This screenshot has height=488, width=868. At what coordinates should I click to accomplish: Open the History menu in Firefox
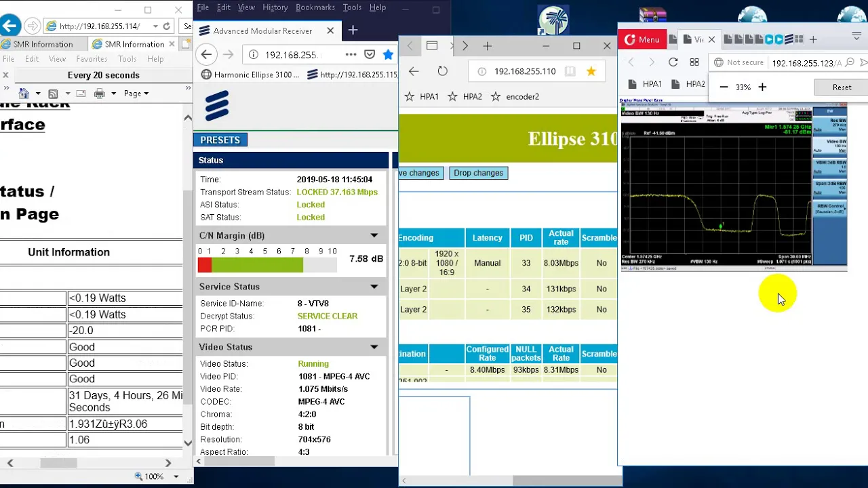click(275, 7)
